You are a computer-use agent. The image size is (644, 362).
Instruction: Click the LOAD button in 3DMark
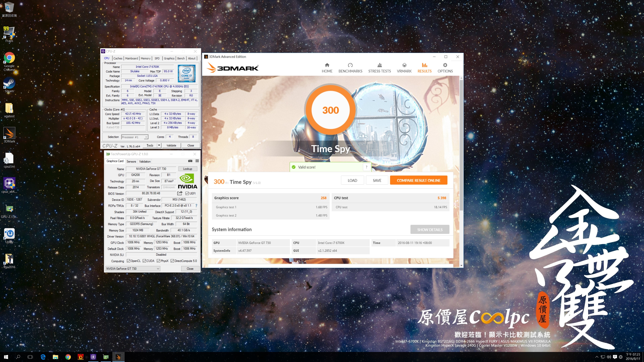click(352, 180)
